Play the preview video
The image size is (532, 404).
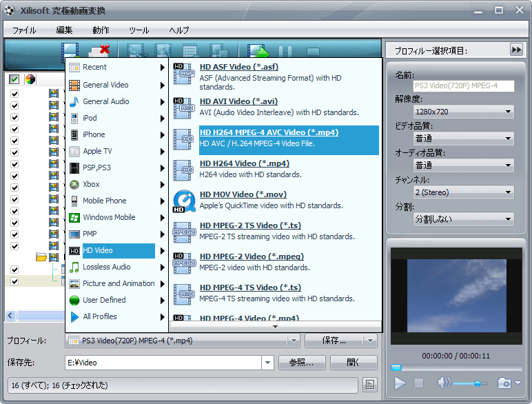(x=400, y=383)
